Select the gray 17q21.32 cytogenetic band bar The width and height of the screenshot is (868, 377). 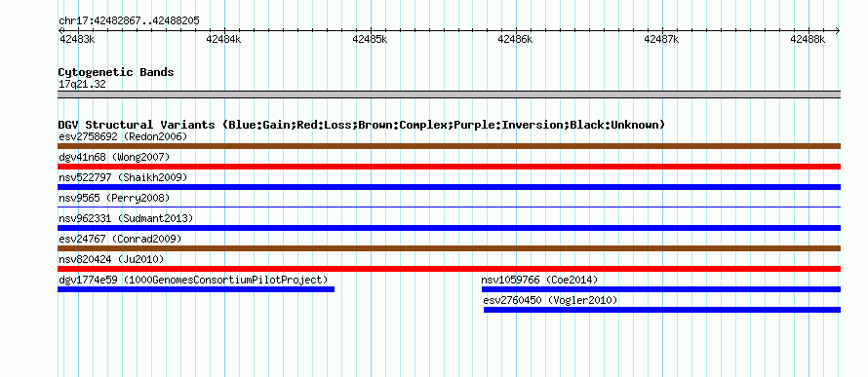(449, 94)
